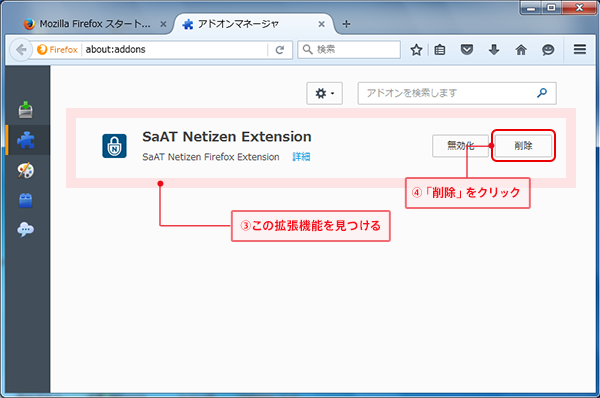Open the Services cloud sidebar category
Image resolution: width=600 pixels, height=398 pixels.
26,229
